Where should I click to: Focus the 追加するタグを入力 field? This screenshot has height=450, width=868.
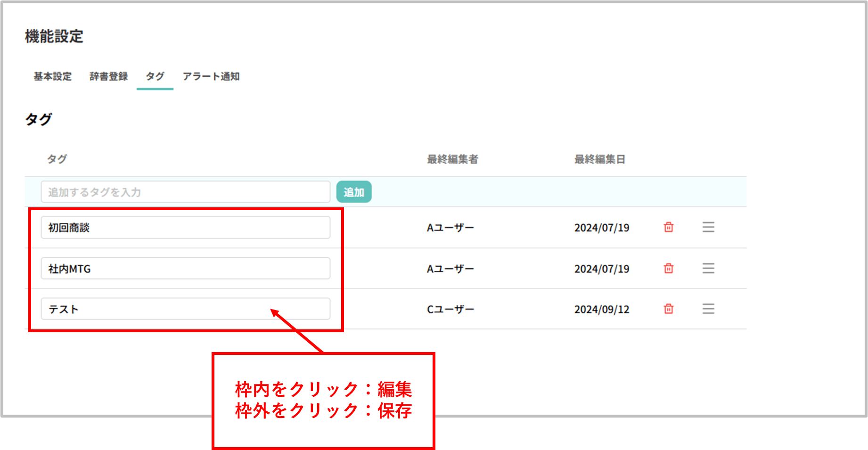click(x=186, y=192)
